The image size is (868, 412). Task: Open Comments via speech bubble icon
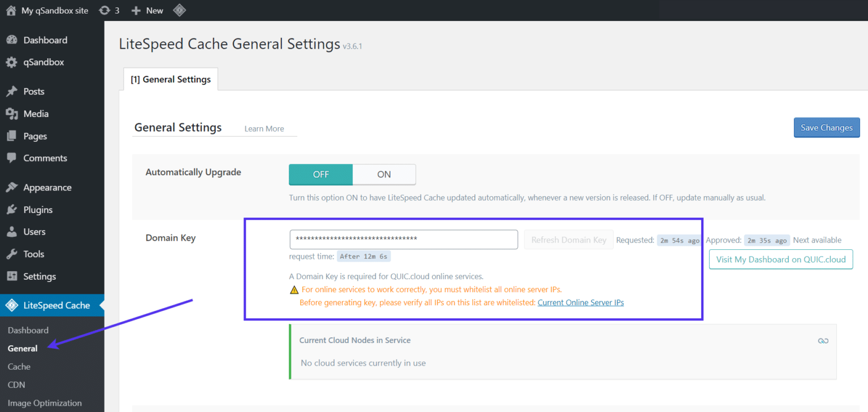click(x=12, y=158)
